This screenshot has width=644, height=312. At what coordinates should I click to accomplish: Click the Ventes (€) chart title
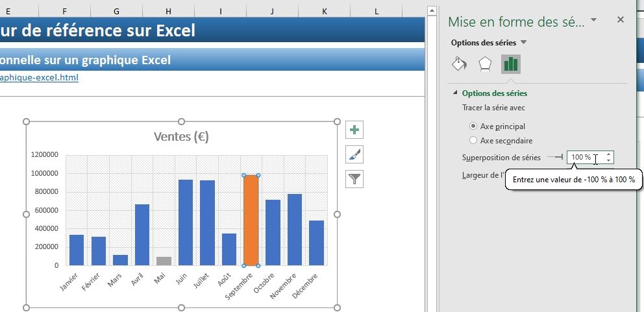(181, 137)
